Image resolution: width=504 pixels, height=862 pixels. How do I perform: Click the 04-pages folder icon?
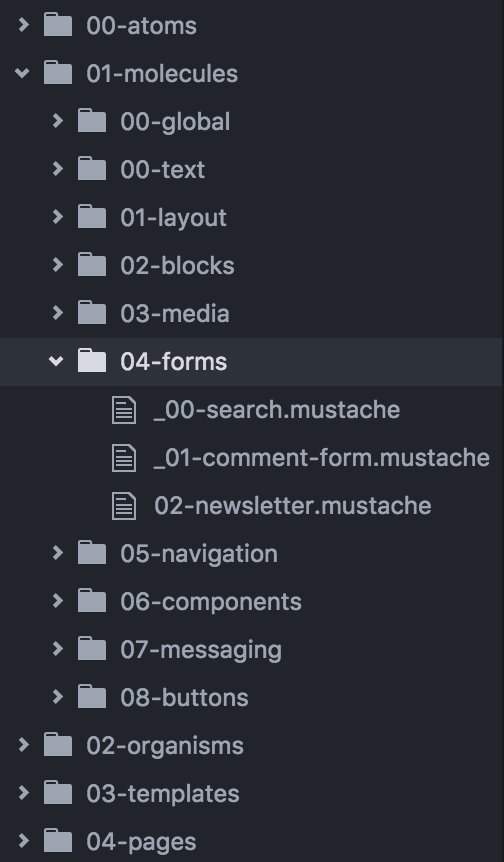coord(58,841)
